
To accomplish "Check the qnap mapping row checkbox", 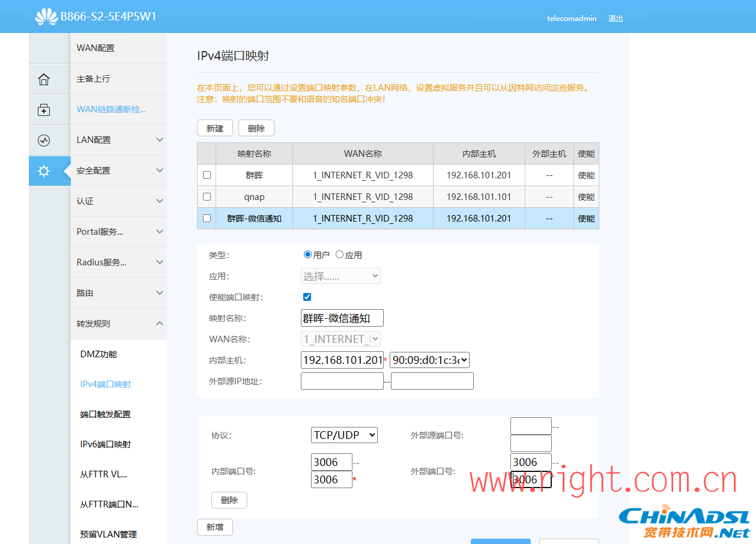I will coord(207,197).
